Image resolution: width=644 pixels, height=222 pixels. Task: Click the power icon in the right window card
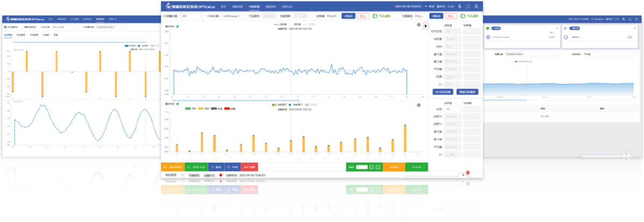[x=566, y=37]
